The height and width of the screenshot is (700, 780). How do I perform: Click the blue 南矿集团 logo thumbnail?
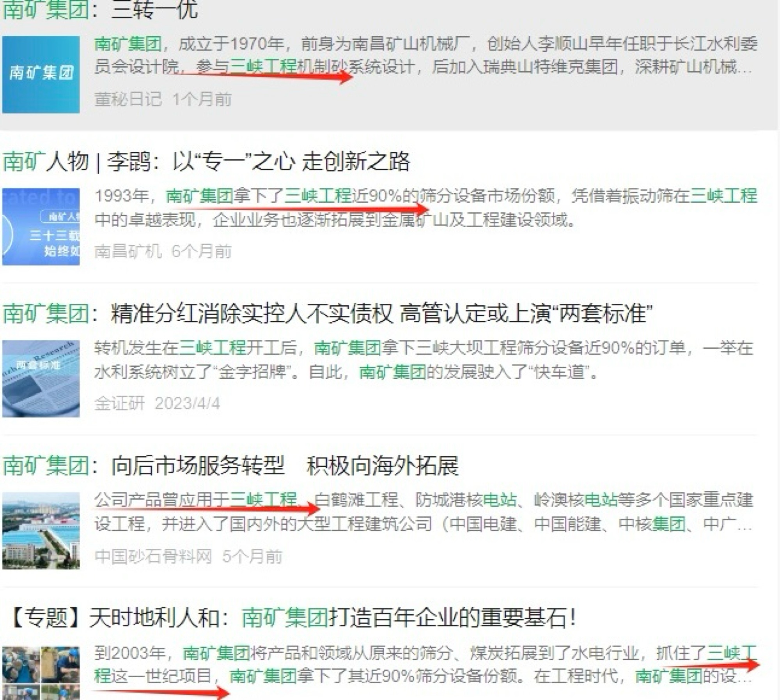41,74
